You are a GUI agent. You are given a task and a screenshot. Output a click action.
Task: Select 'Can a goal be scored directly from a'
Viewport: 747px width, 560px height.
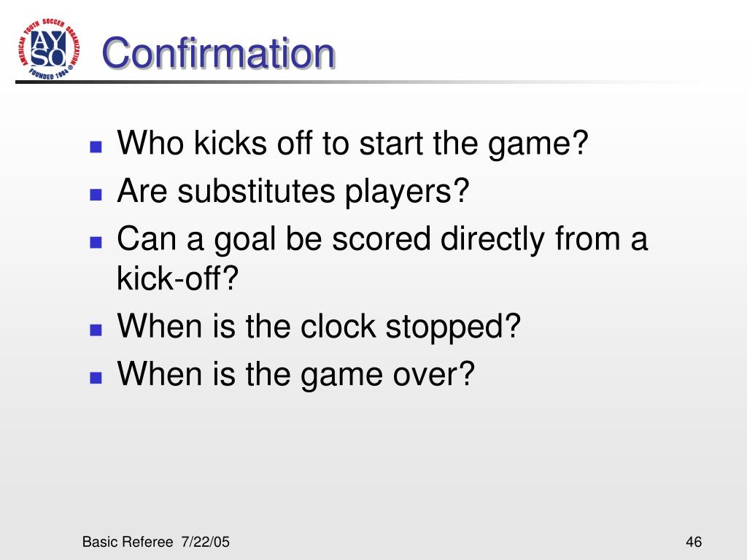[x=382, y=238]
